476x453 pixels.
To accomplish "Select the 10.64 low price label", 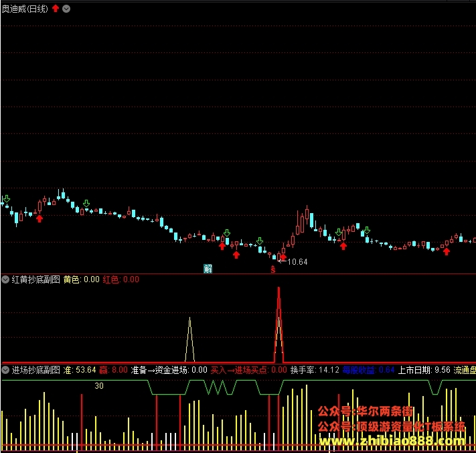I will (x=297, y=261).
